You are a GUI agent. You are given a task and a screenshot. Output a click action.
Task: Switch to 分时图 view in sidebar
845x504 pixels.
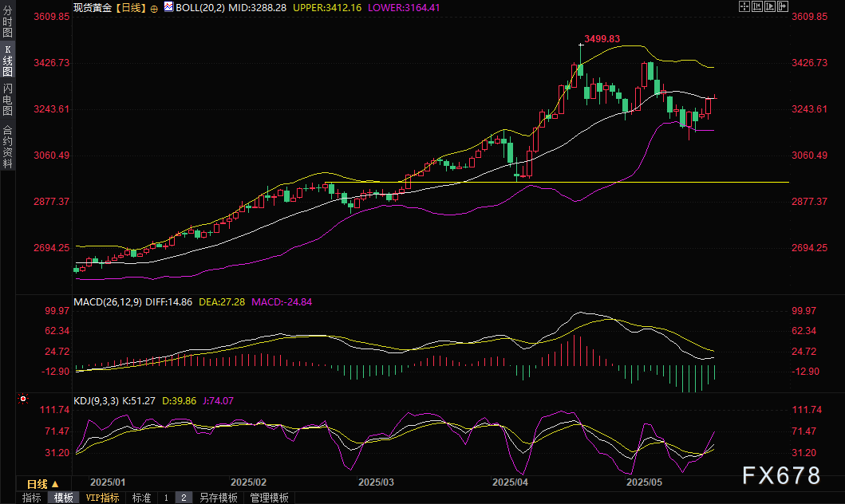click(x=7, y=22)
